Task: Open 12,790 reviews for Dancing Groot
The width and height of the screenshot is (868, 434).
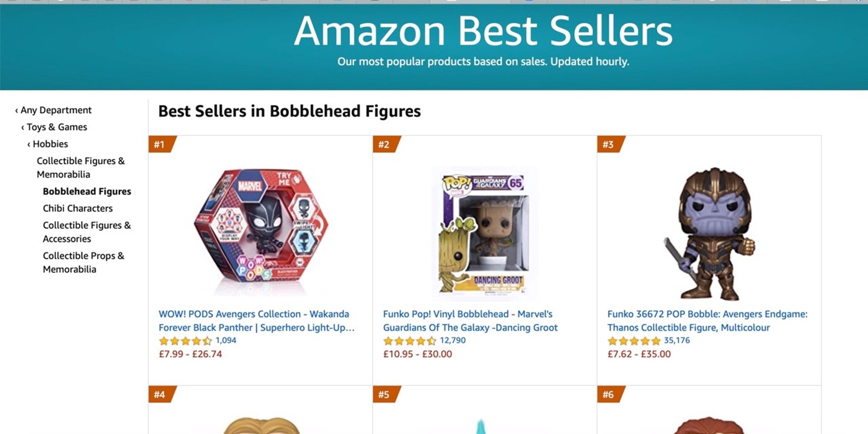Action: (453, 340)
